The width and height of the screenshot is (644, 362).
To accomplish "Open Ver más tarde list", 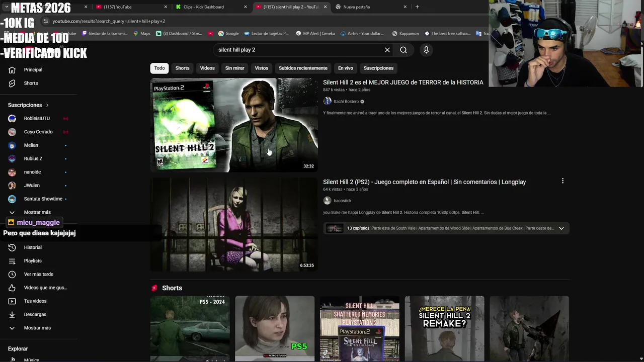I will click(x=38, y=274).
